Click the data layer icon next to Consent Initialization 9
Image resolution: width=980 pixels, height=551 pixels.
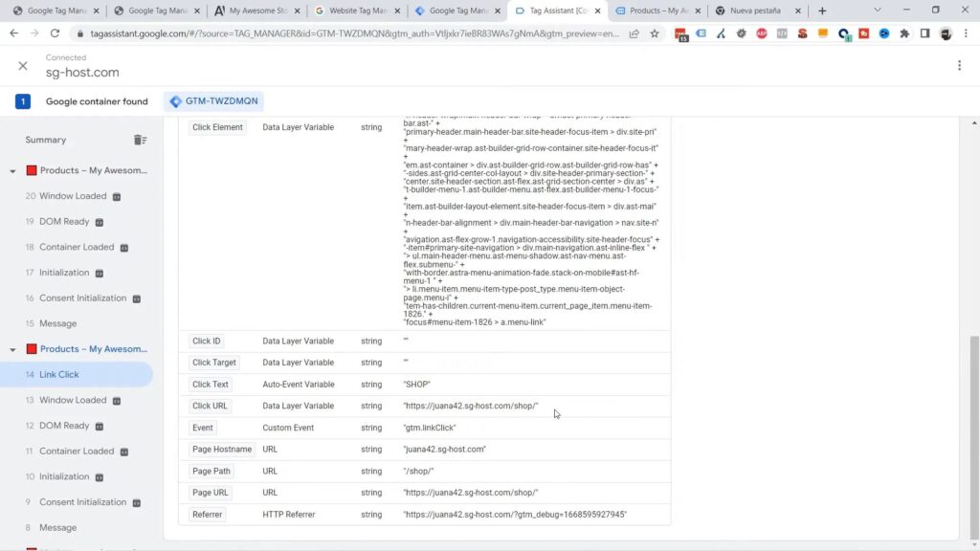click(x=137, y=503)
